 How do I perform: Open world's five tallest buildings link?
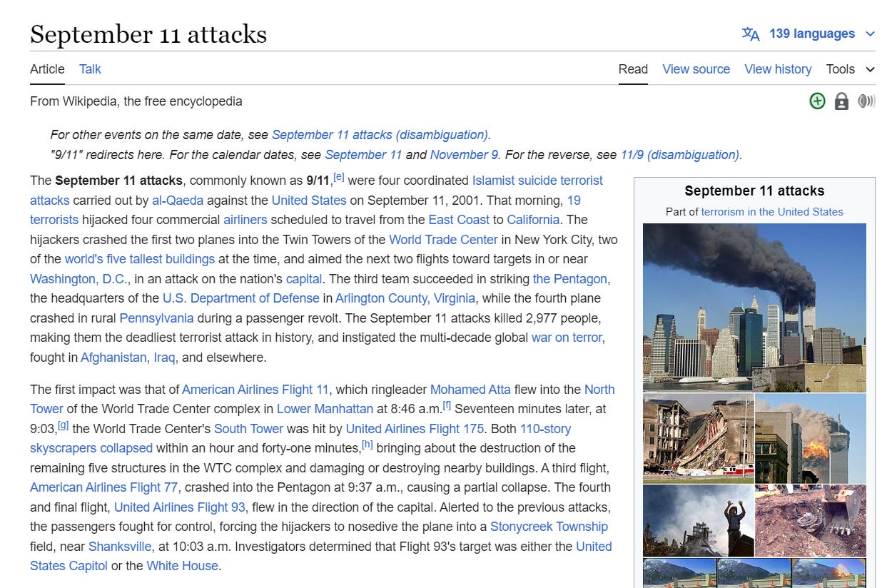140,259
